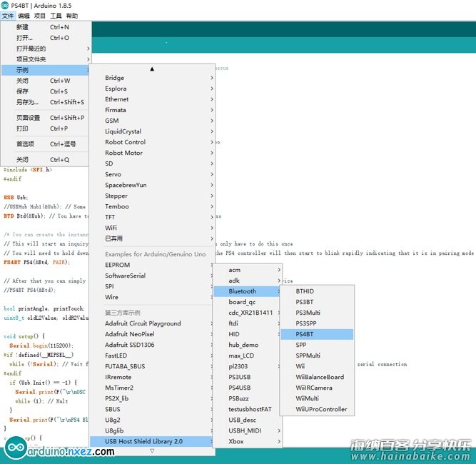
Task: Open WiFi examples
Action: (x=153, y=228)
